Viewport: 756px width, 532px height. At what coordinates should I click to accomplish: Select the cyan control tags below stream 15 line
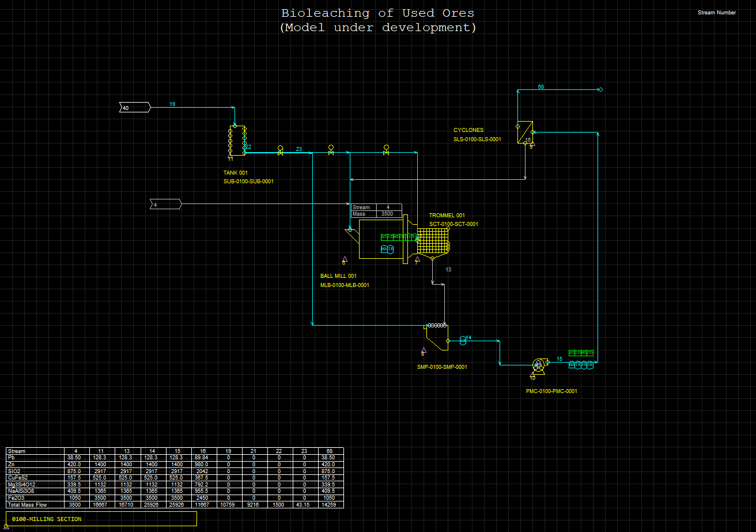click(581, 365)
